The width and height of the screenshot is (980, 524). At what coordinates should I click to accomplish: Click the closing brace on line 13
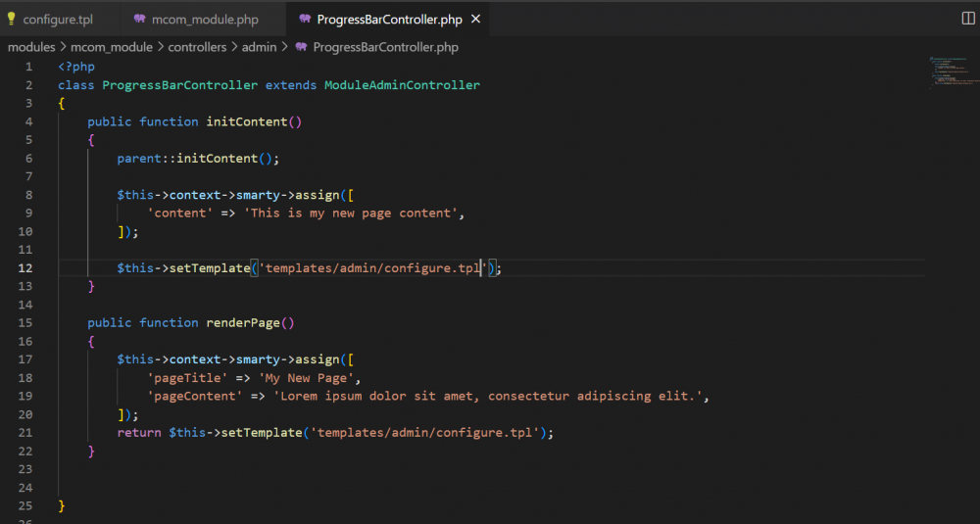tap(91, 286)
